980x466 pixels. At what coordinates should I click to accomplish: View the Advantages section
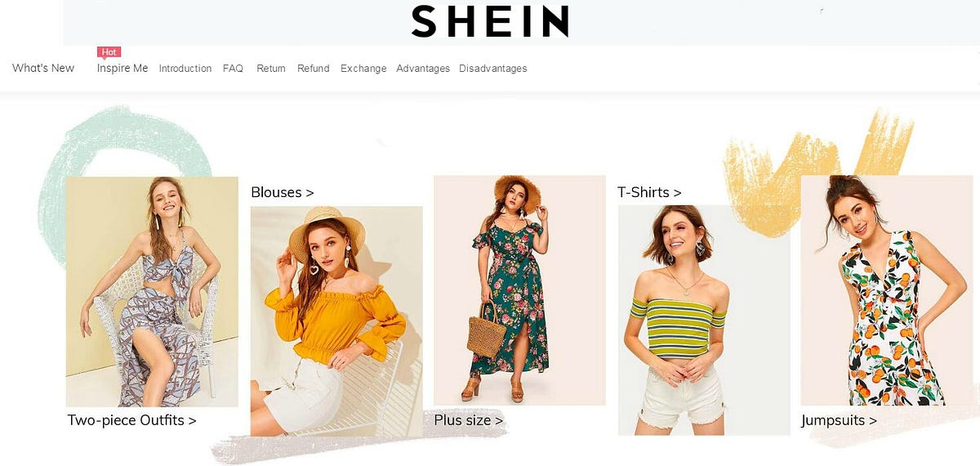click(x=423, y=69)
